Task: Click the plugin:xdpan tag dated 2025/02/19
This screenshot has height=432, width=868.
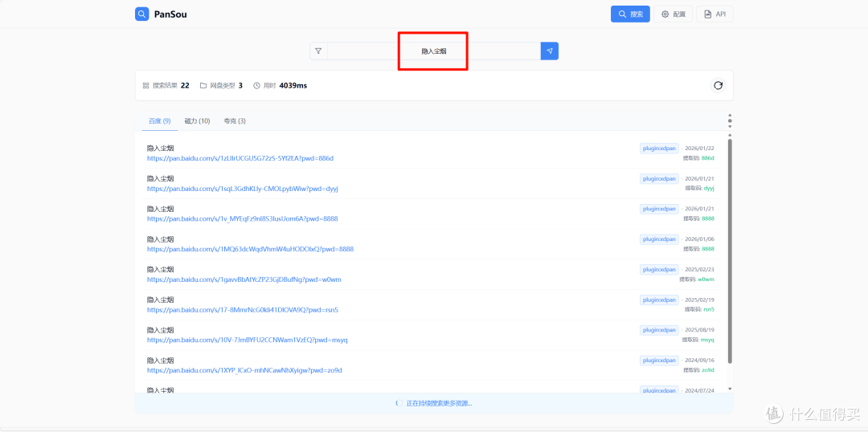Action: (x=659, y=300)
